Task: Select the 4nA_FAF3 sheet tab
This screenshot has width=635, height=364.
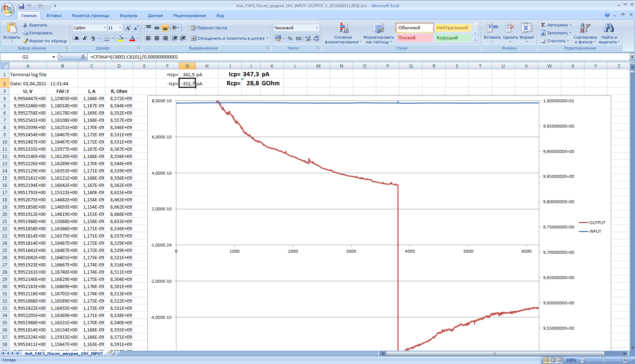Action: pos(64,353)
